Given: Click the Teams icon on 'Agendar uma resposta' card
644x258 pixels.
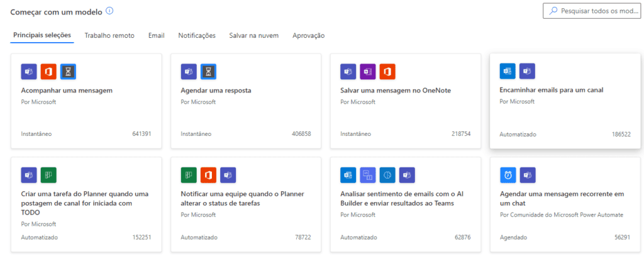Looking at the screenshot, I should [x=189, y=72].
